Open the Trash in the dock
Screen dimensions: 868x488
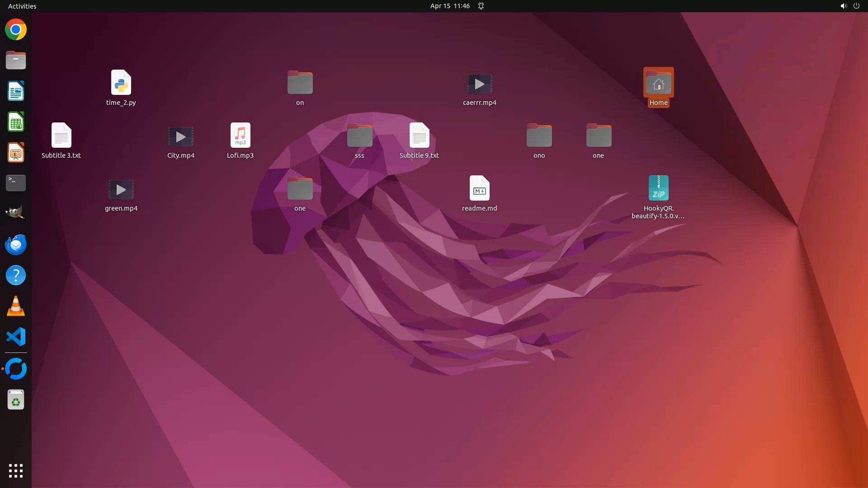[16, 400]
